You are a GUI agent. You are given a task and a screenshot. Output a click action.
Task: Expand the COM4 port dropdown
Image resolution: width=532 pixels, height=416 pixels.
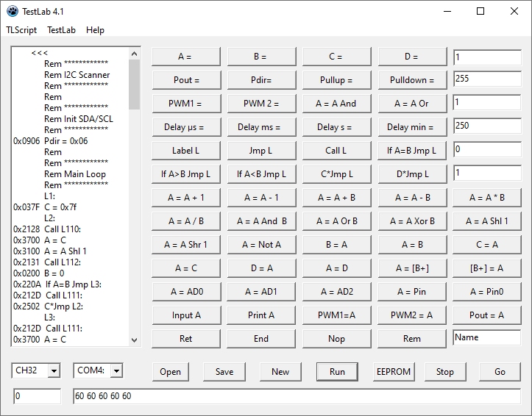(116, 371)
